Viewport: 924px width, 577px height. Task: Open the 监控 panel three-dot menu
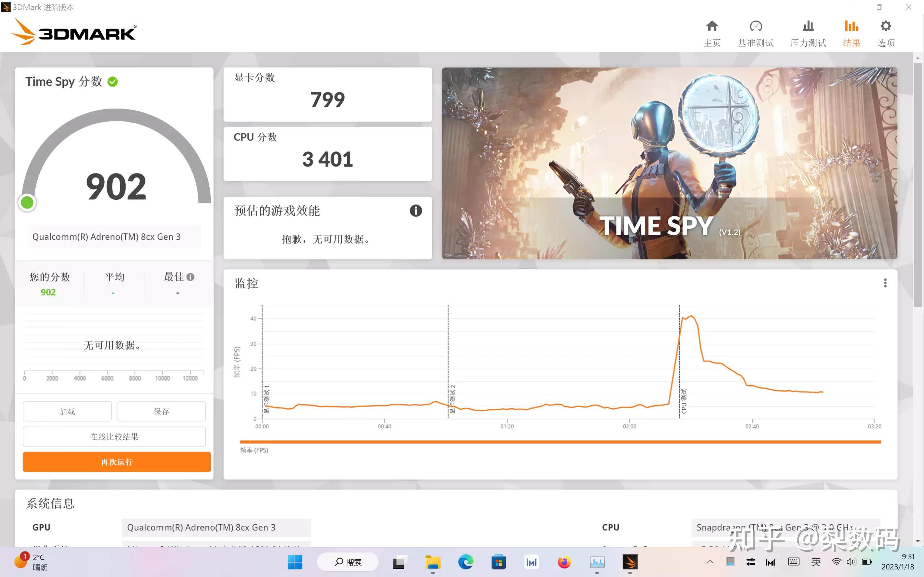tap(885, 282)
